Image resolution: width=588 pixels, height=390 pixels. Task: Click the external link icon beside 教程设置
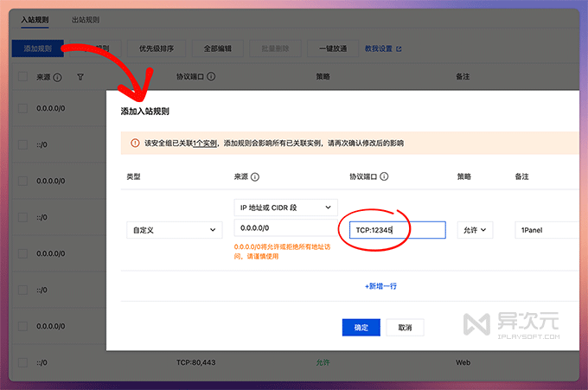tap(398, 48)
